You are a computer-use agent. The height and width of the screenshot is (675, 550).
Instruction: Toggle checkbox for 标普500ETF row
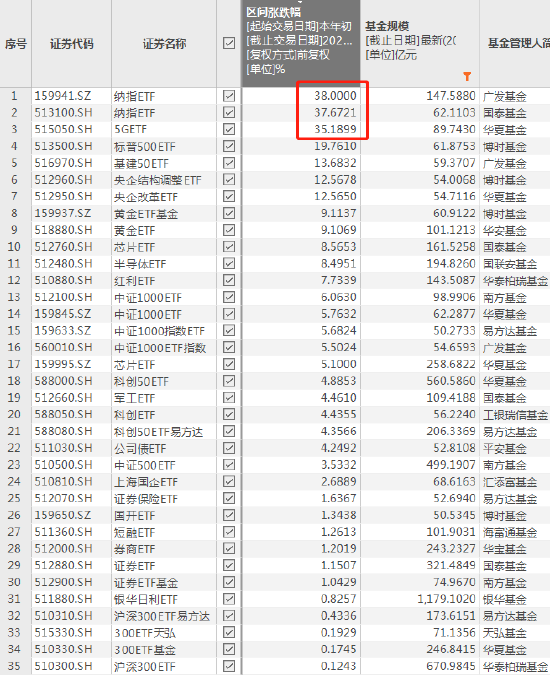click(229, 146)
